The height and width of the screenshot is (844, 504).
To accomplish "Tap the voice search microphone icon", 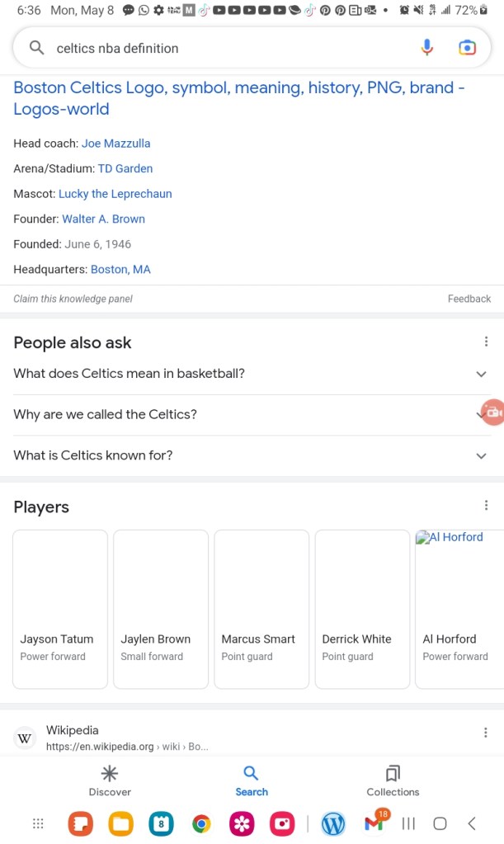I will tap(426, 48).
